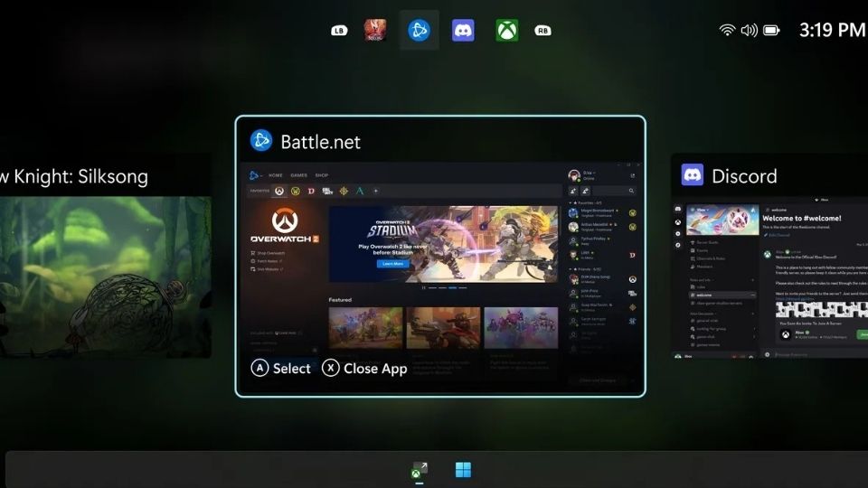Select the Battle.net icon in top switcher
This screenshot has width=868, height=488.
[419, 30]
